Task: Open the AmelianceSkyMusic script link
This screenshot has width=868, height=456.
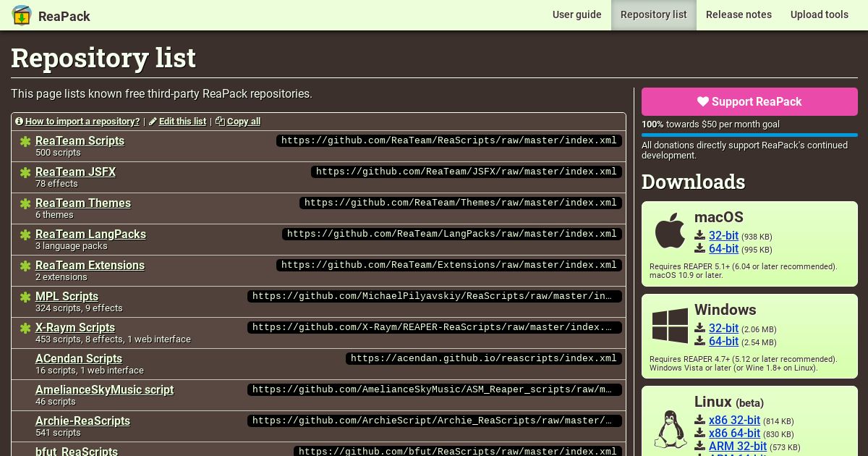Action: (x=104, y=390)
